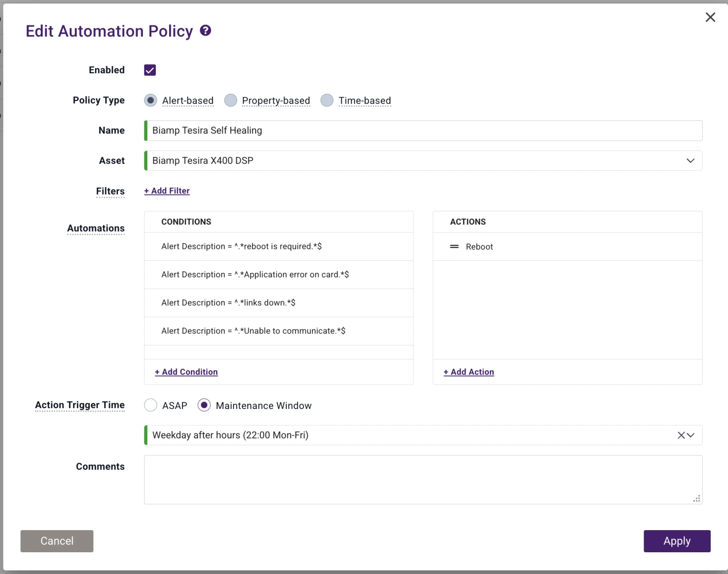Image resolution: width=728 pixels, height=574 pixels.
Task: Select the 'reboot is required' condition
Action: point(279,247)
